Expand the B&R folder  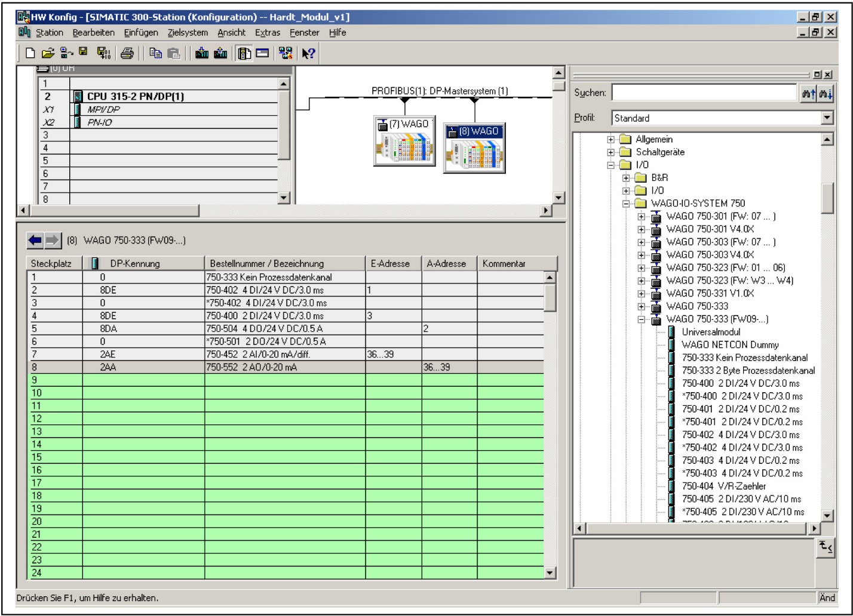pos(626,178)
